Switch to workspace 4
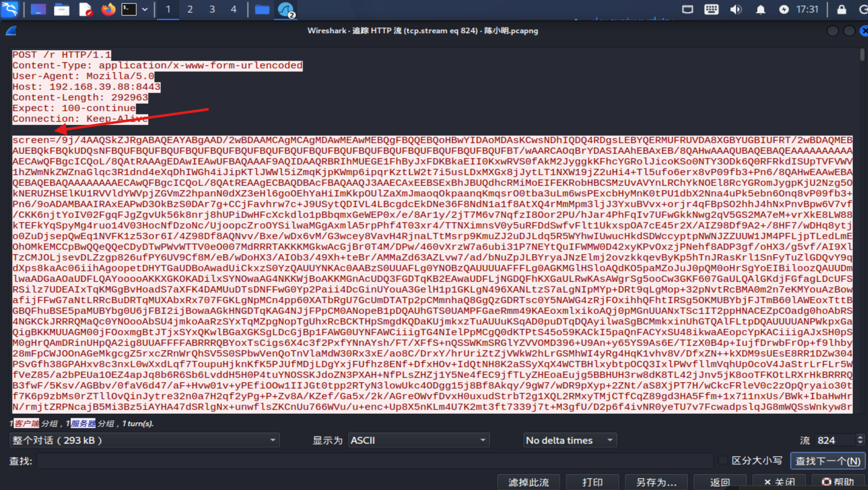The width and height of the screenshot is (868, 490). click(x=233, y=9)
